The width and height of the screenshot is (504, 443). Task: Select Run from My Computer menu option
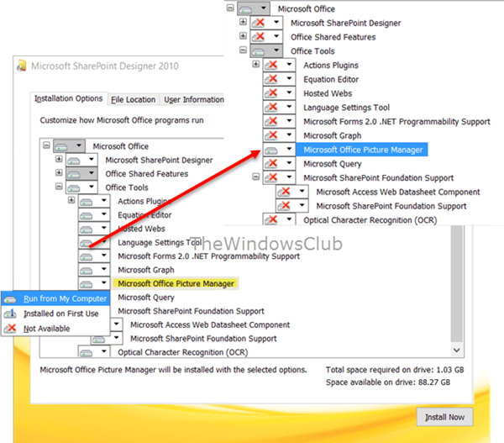[55, 298]
